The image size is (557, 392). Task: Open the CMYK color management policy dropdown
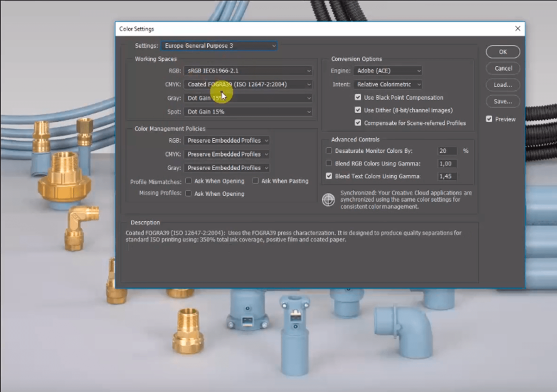pos(227,154)
